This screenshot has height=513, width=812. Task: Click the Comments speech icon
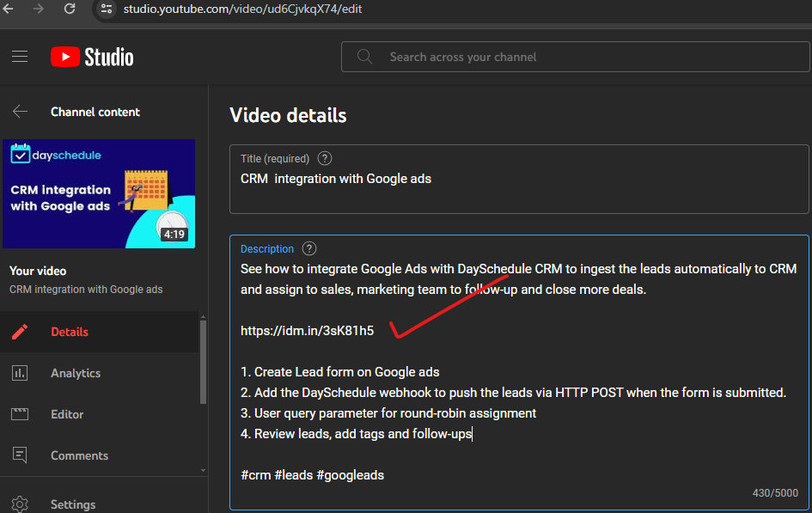[x=20, y=455]
